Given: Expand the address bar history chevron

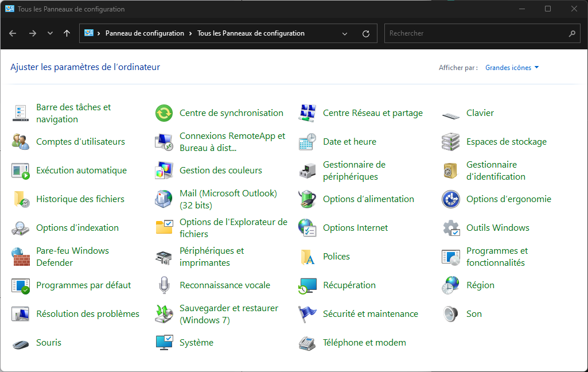Looking at the screenshot, I should coord(345,34).
